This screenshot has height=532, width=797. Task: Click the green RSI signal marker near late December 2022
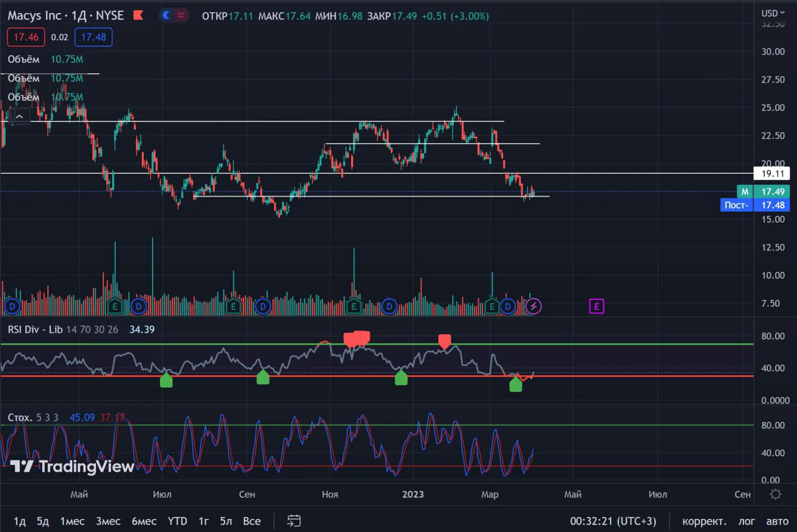401,378
